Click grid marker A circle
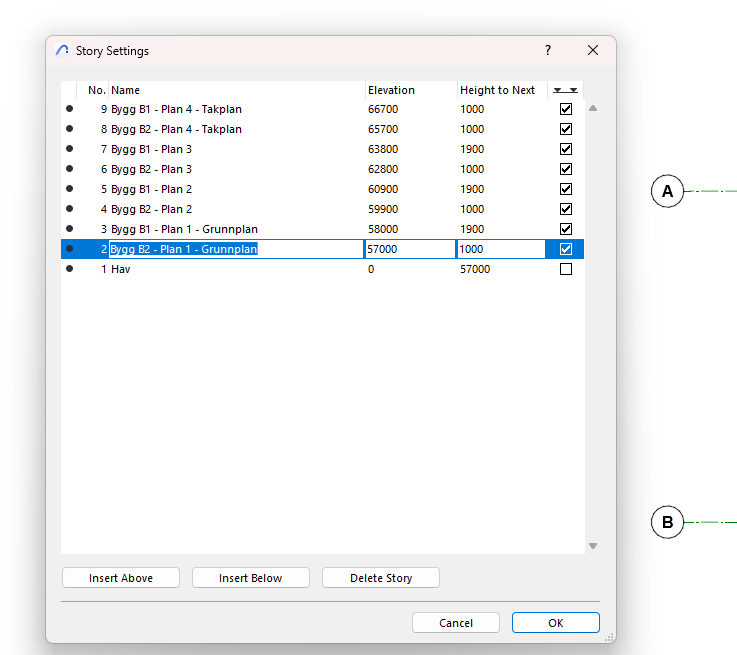The width and height of the screenshot is (737, 655). tap(667, 190)
